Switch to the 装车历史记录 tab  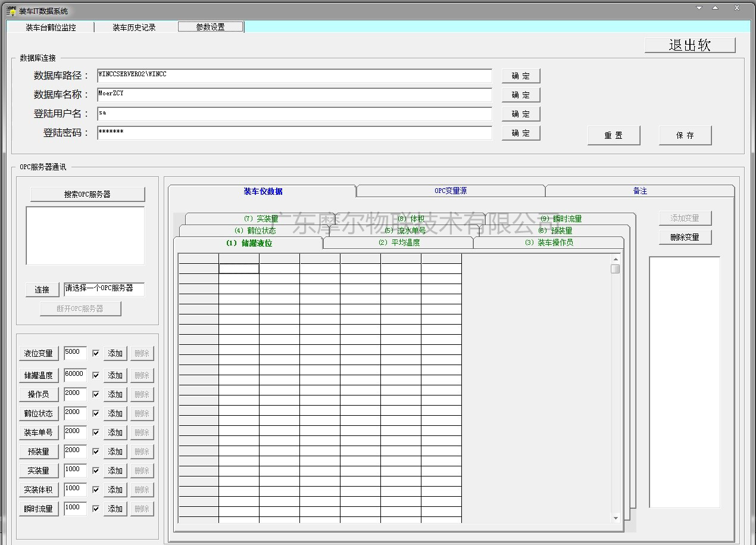pos(135,27)
